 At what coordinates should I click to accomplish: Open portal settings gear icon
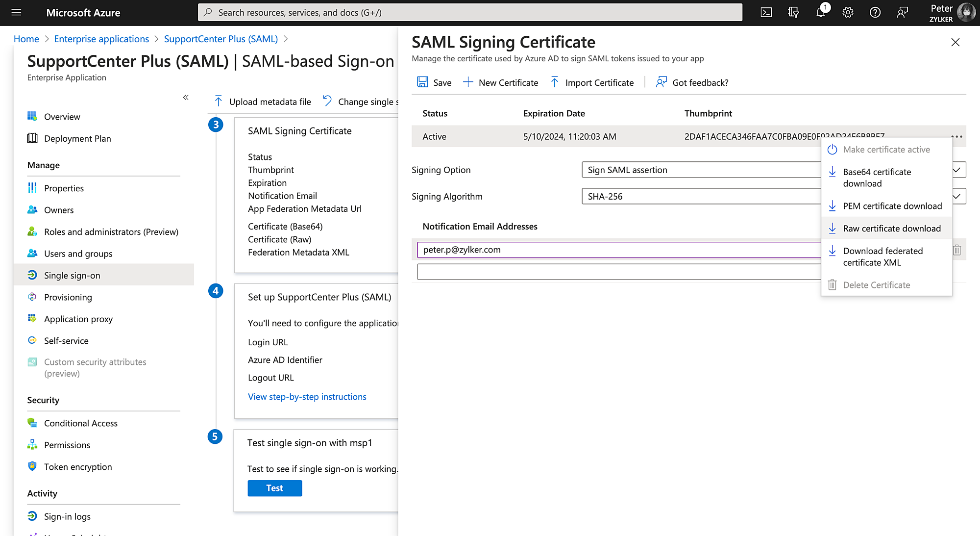pos(848,13)
